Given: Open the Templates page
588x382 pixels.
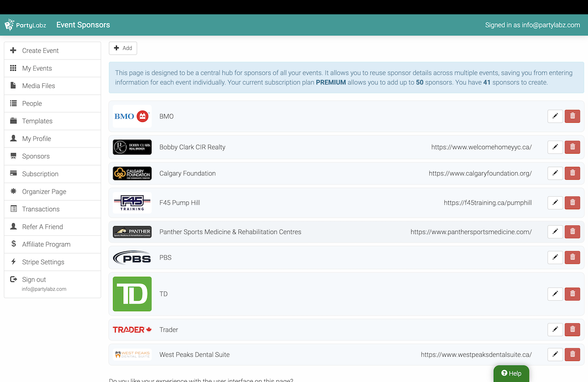Looking at the screenshot, I should (x=52, y=121).
